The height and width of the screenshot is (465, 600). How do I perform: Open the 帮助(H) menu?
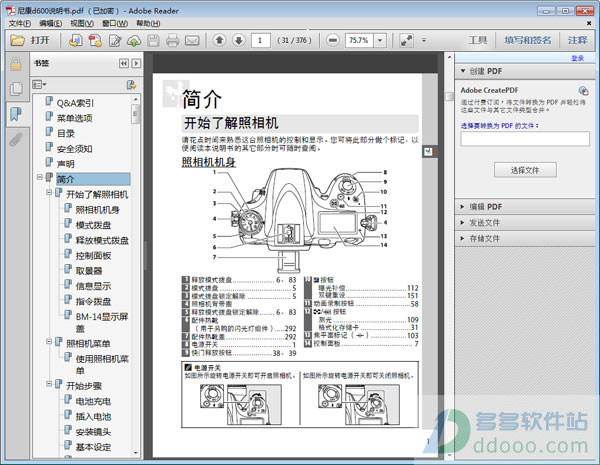pyautogui.click(x=148, y=23)
